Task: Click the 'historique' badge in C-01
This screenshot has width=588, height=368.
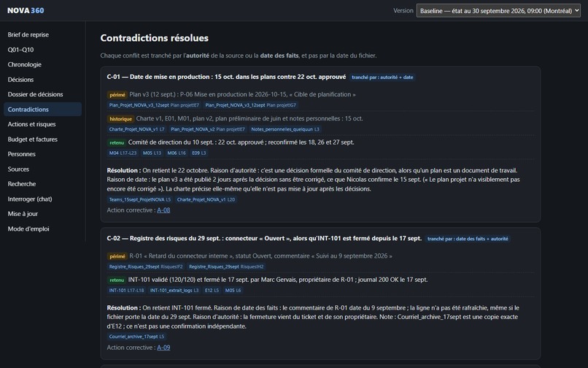Action: click(x=121, y=119)
